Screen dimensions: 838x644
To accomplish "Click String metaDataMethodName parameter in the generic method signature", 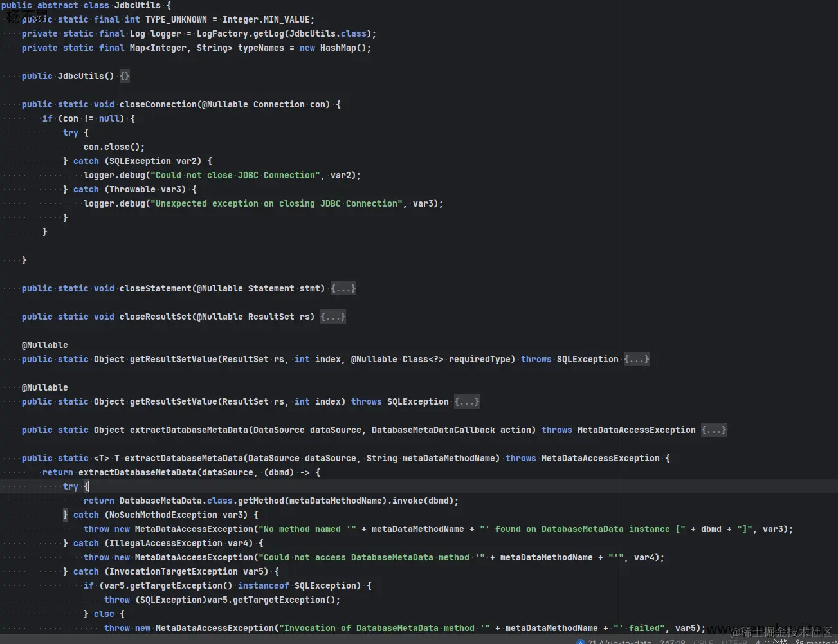I will (x=431, y=458).
